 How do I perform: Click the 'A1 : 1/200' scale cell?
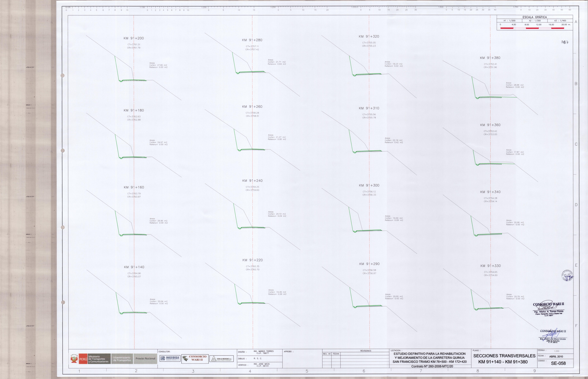tap(509, 21)
